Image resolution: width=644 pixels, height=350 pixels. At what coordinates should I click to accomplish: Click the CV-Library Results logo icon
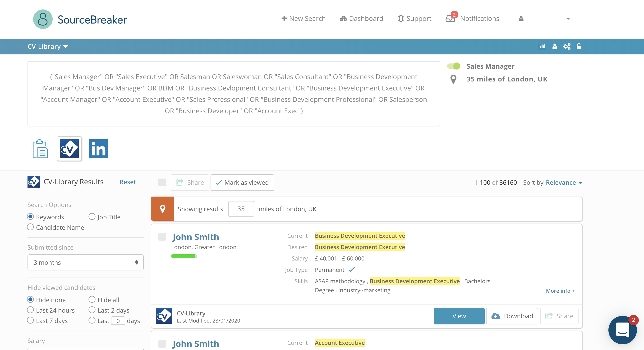33,182
